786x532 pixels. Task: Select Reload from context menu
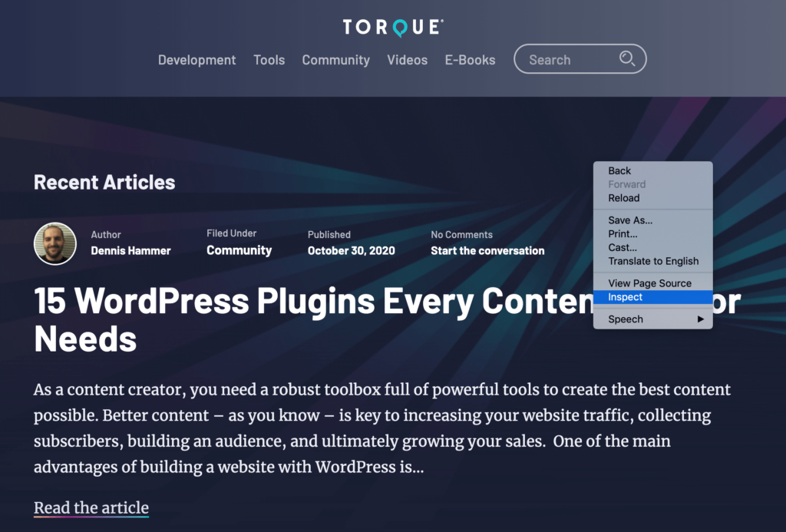652,198
